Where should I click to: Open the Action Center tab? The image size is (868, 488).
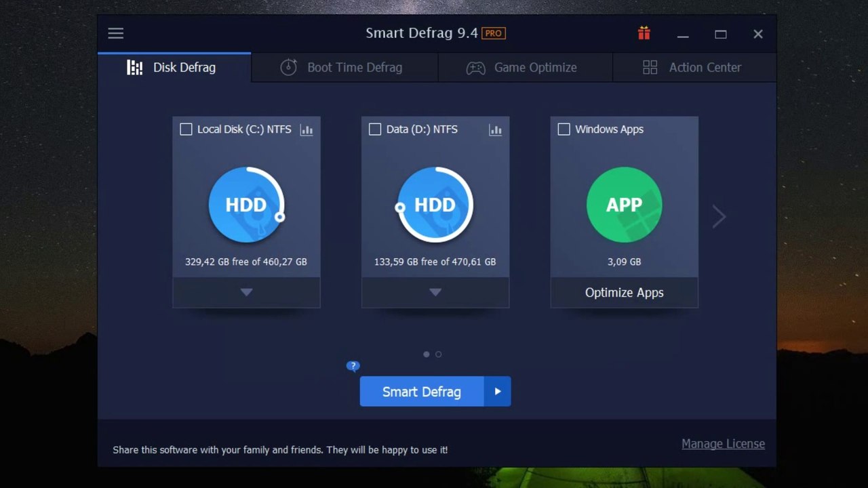pyautogui.click(x=694, y=68)
